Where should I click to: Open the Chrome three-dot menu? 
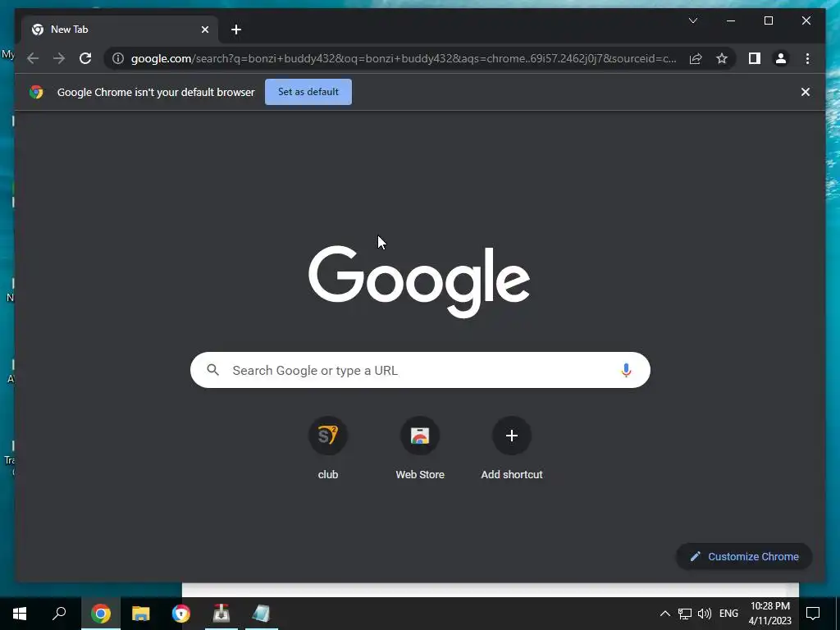[807, 58]
